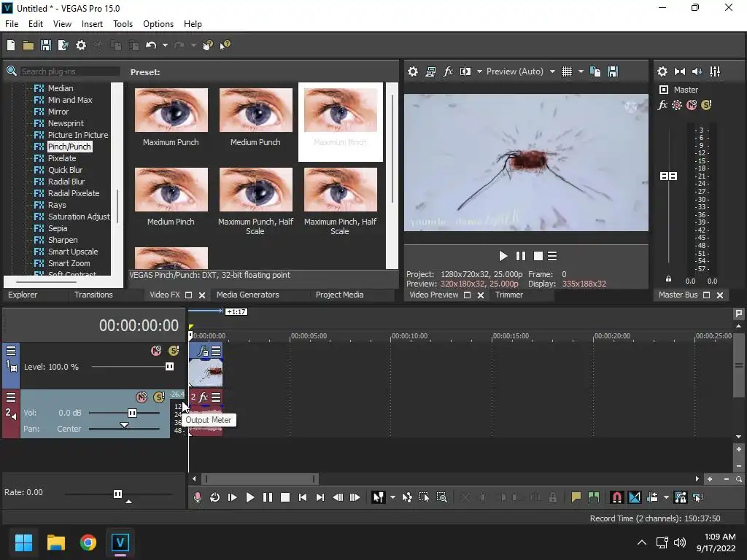Screen dimensions: 747x560
Task: Open the Tools menu
Action: [x=123, y=24]
